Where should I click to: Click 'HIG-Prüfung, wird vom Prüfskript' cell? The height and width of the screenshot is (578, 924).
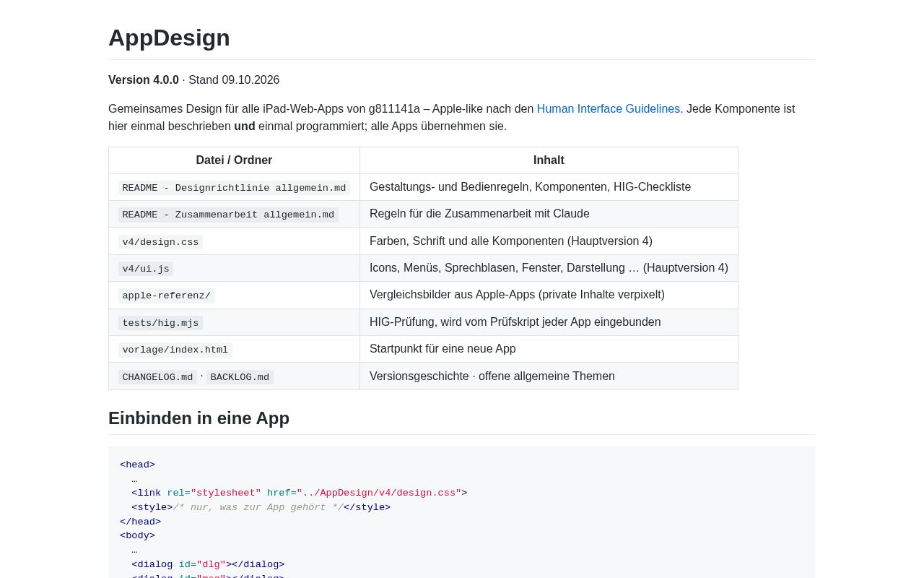(549, 322)
